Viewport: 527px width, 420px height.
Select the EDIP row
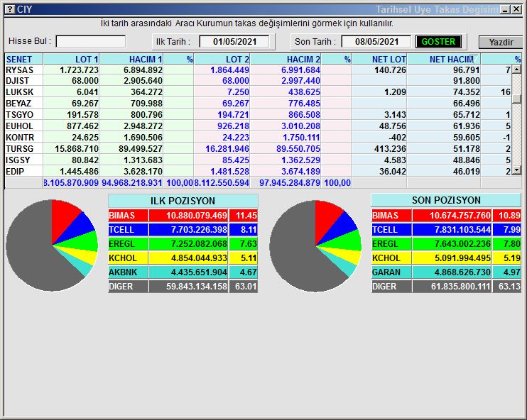tap(259, 172)
